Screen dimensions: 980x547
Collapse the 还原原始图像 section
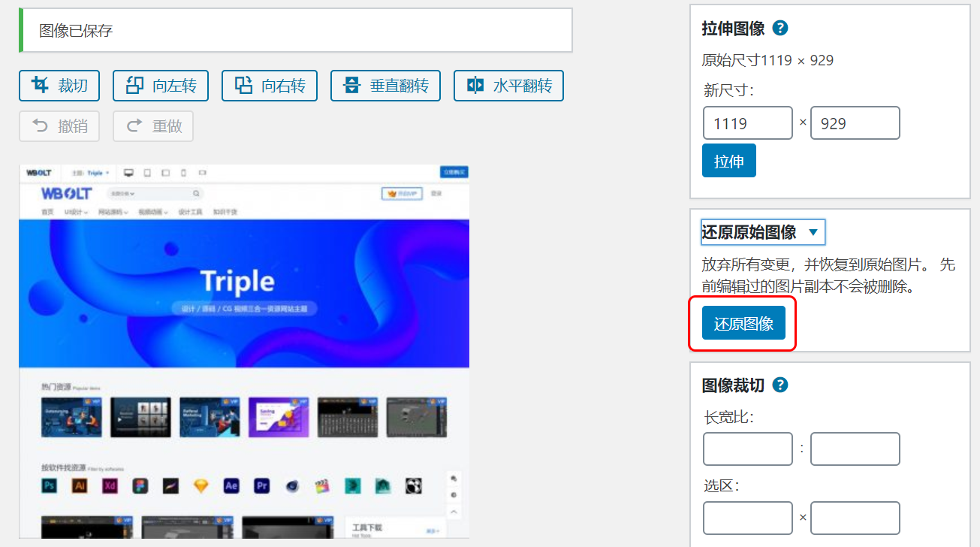761,232
